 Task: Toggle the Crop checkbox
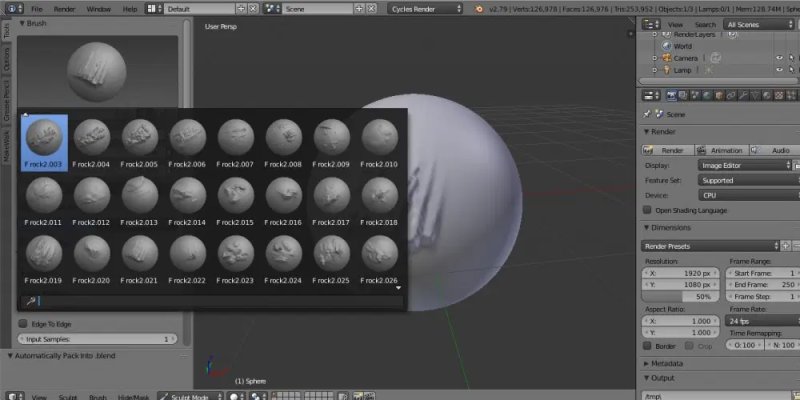pos(689,346)
